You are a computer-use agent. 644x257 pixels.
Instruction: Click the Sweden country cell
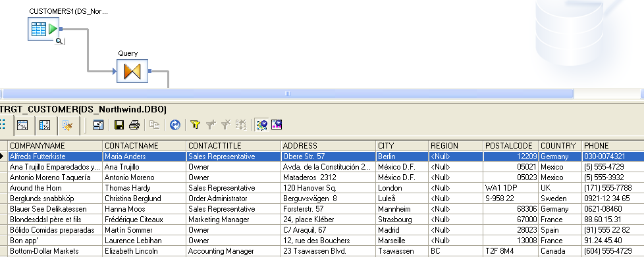coord(560,199)
